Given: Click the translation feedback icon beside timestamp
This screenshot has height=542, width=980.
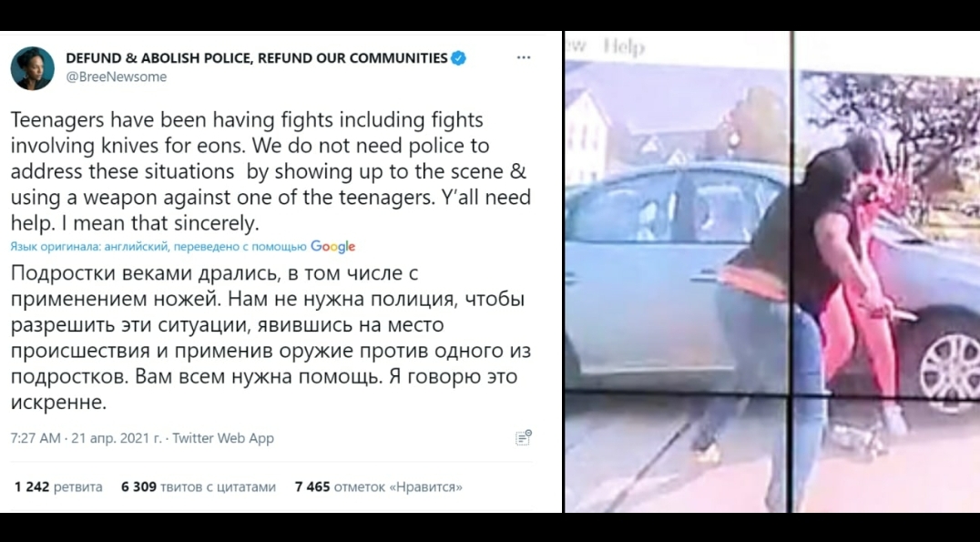Looking at the screenshot, I should (x=523, y=437).
